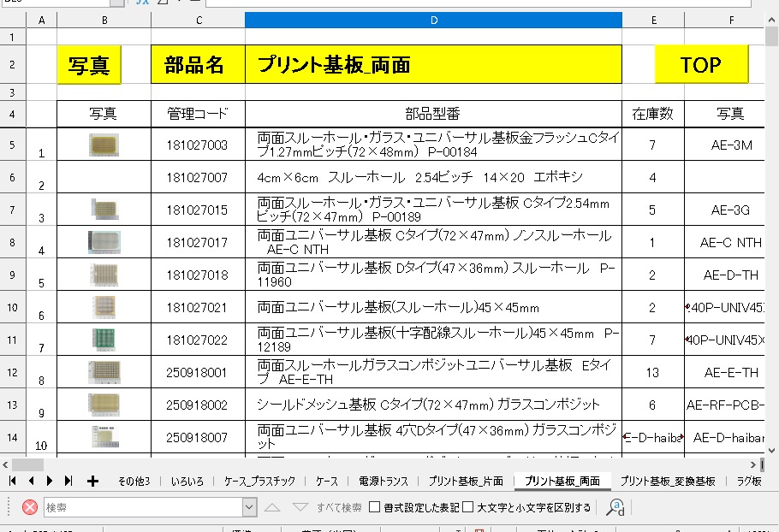Open the 電源トランス sheet tab

(x=383, y=482)
